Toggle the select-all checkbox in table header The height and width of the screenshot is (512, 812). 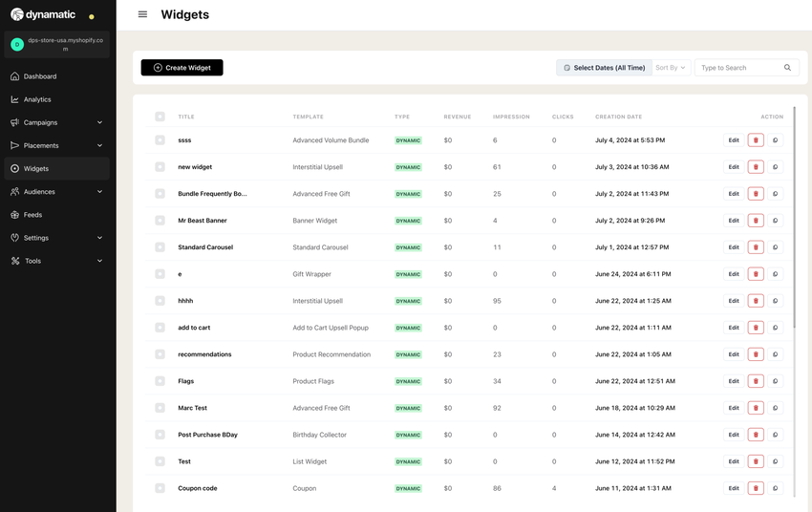pos(160,117)
